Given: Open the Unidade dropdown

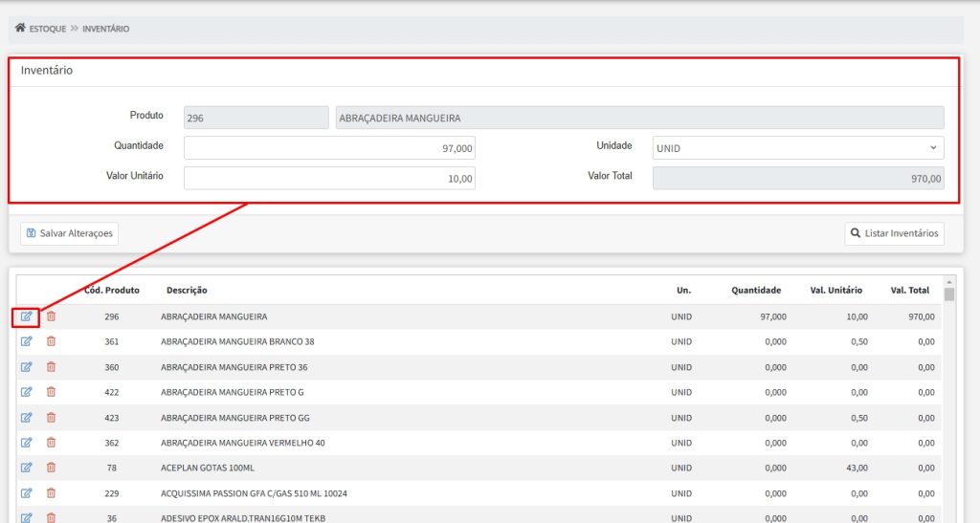Looking at the screenshot, I should pyautogui.click(x=798, y=148).
